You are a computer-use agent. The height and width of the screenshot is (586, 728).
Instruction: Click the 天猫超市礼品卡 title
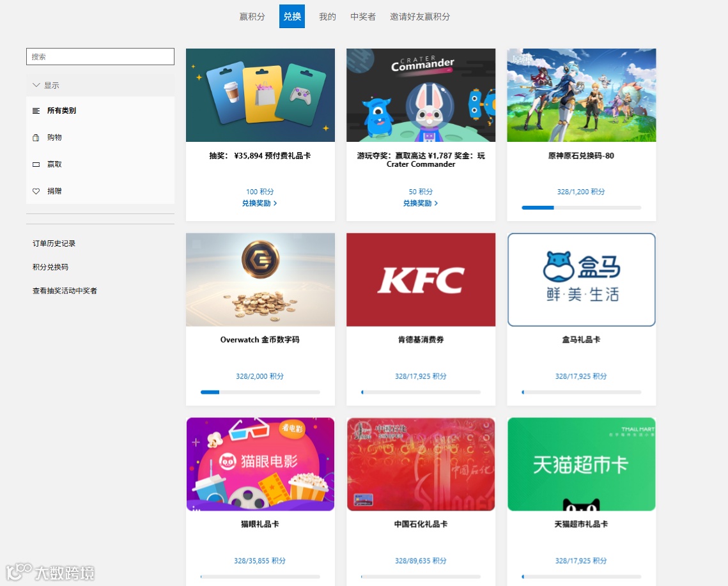tap(581, 524)
